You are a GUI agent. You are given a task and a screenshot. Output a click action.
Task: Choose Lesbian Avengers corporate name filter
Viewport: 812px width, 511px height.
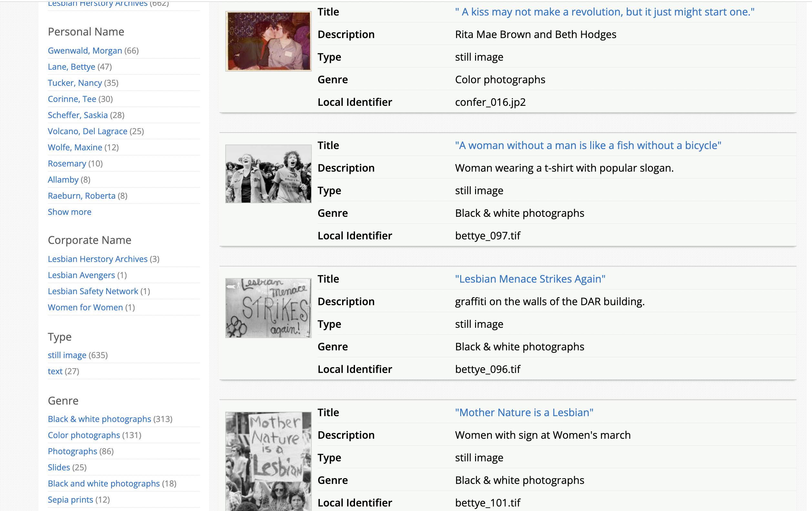point(81,275)
